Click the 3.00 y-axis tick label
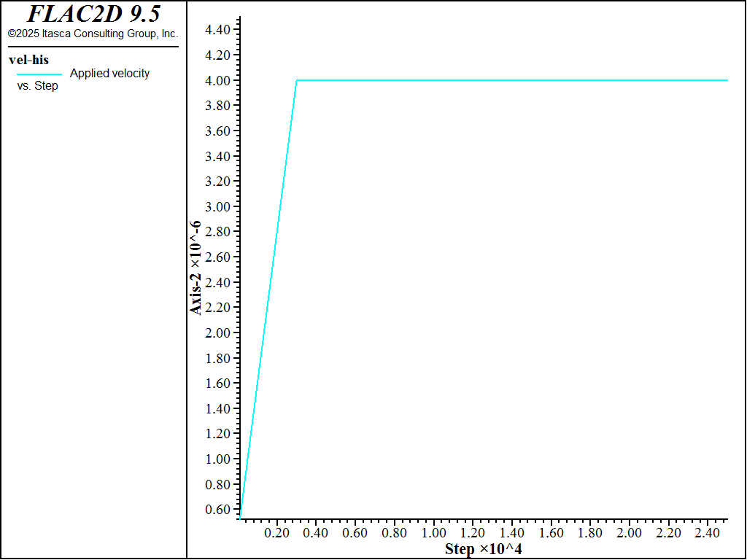 tap(217, 206)
